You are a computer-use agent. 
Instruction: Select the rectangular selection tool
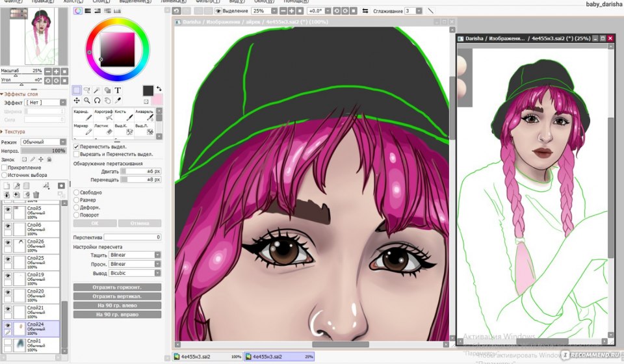77,90
